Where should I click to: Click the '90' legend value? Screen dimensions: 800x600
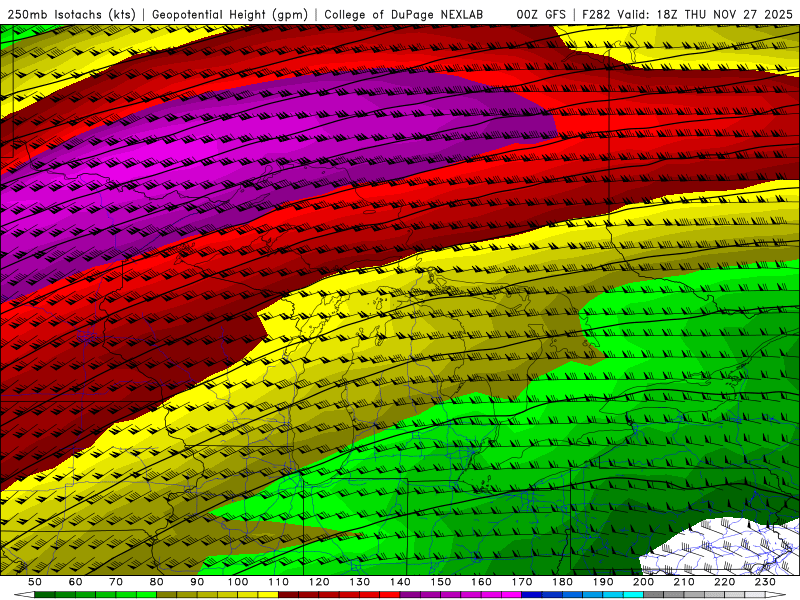click(x=197, y=582)
